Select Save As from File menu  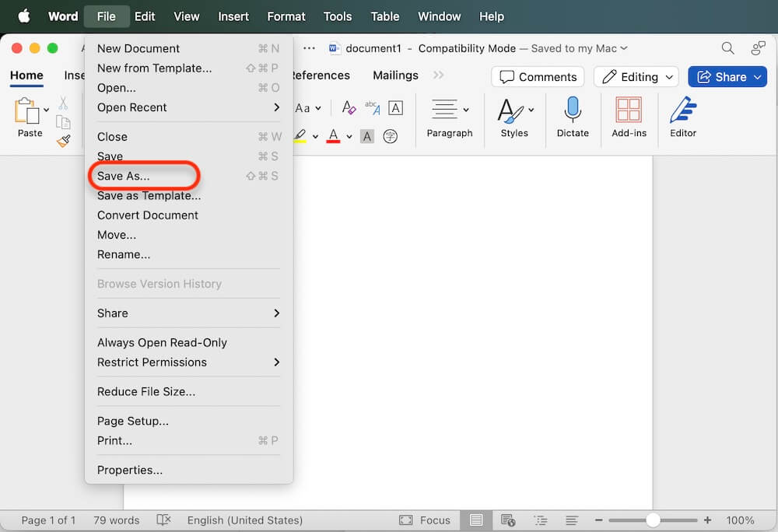[124, 176]
